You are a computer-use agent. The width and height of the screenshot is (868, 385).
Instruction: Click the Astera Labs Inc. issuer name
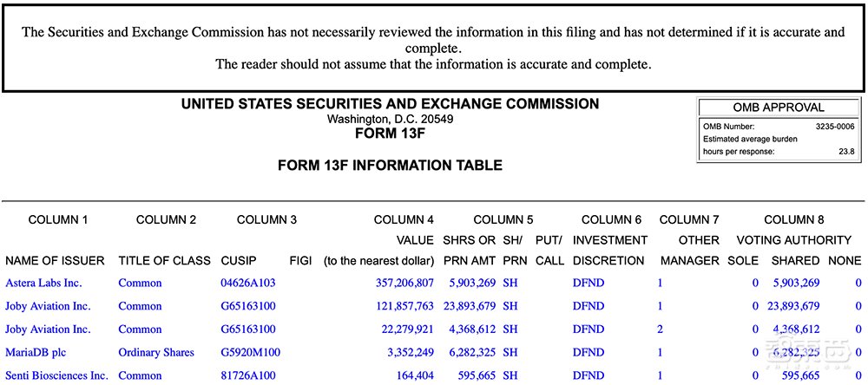43,283
